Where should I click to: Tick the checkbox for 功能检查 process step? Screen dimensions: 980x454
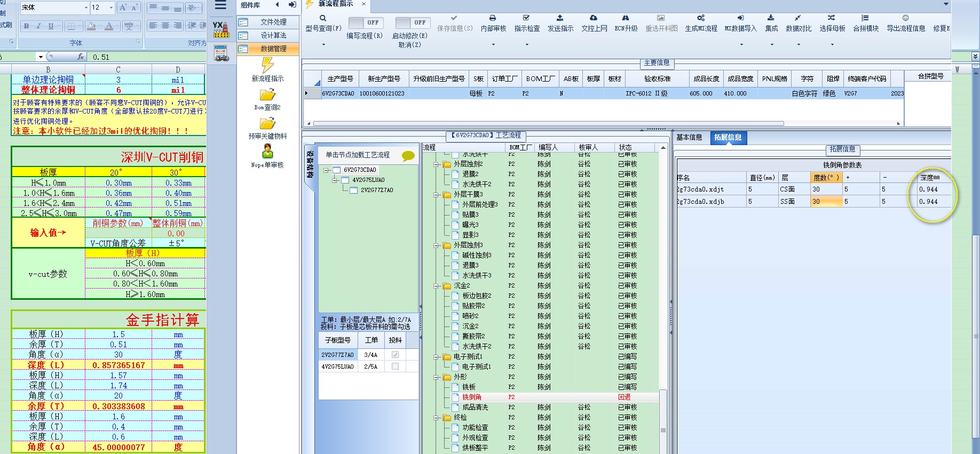pyautogui.click(x=455, y=427)
